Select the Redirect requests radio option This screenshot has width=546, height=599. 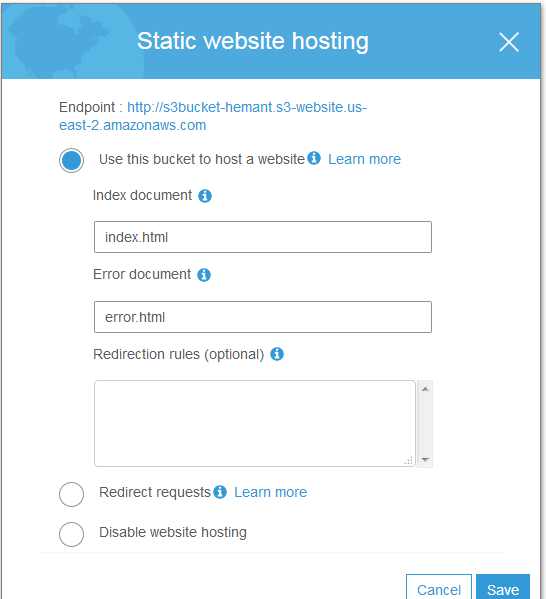pos(71,494)
